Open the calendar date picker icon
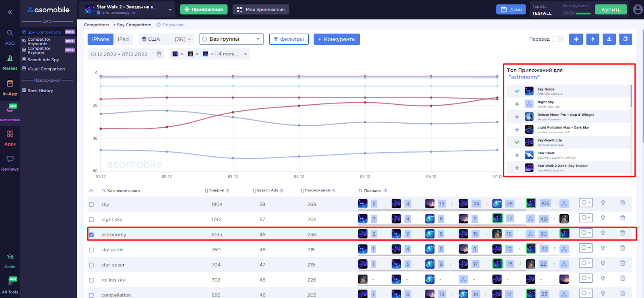 [159, 54]
